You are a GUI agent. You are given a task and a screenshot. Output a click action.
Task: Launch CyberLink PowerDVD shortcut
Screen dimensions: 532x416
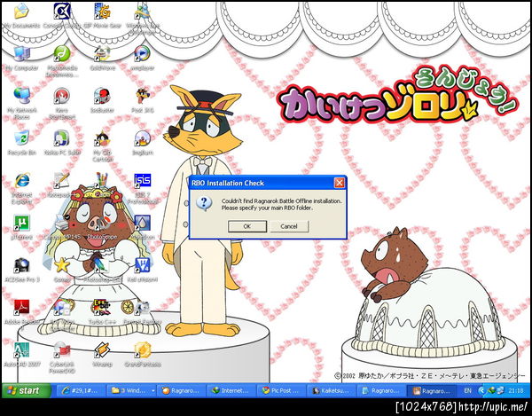62,357
